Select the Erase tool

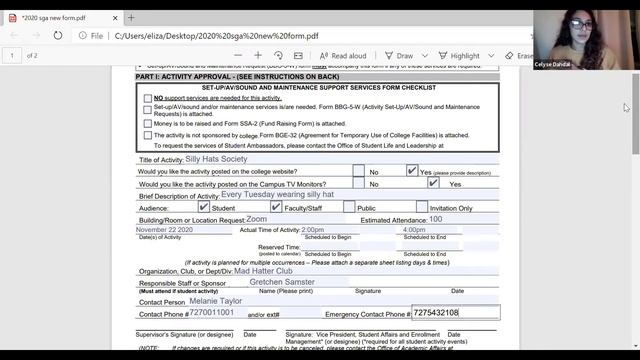518,56
